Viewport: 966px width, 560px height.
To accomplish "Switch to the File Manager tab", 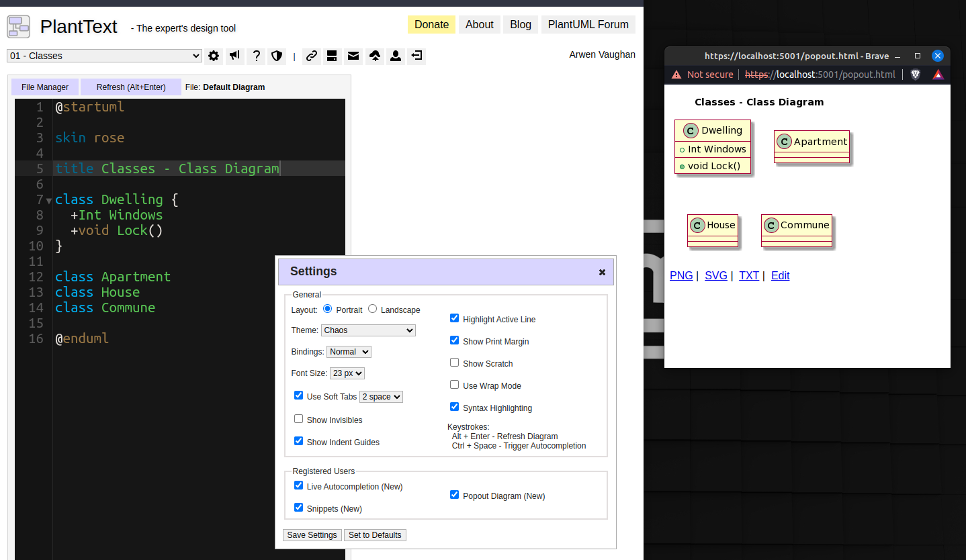I will 44,87.
